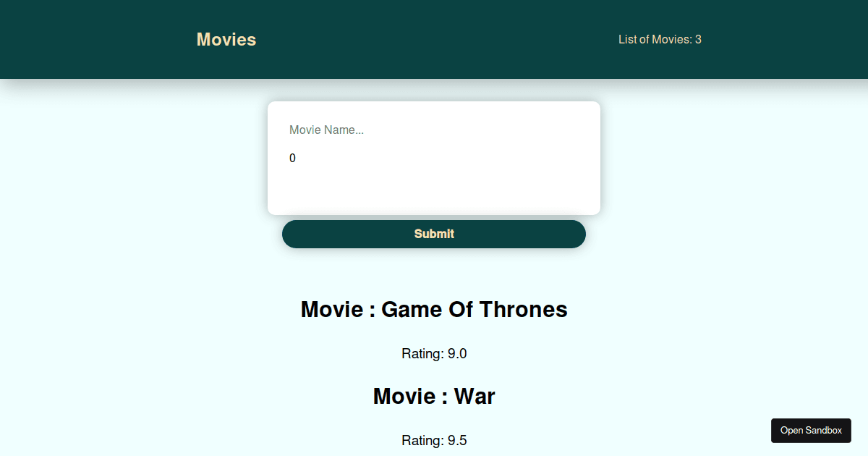Screen dimensions: 868x456
Task: Focus the Movie Name input field
Action: click(x=434, y=130)
